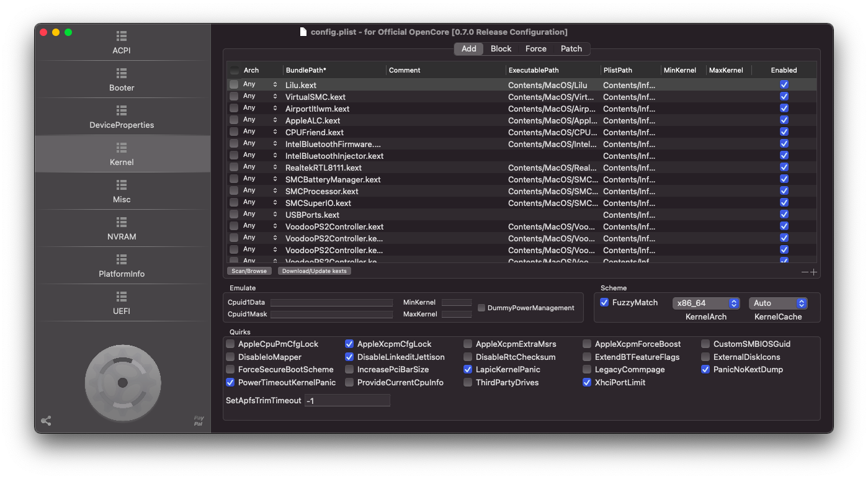Open the KernelArch x86_64 dropdown

point(706,303)
